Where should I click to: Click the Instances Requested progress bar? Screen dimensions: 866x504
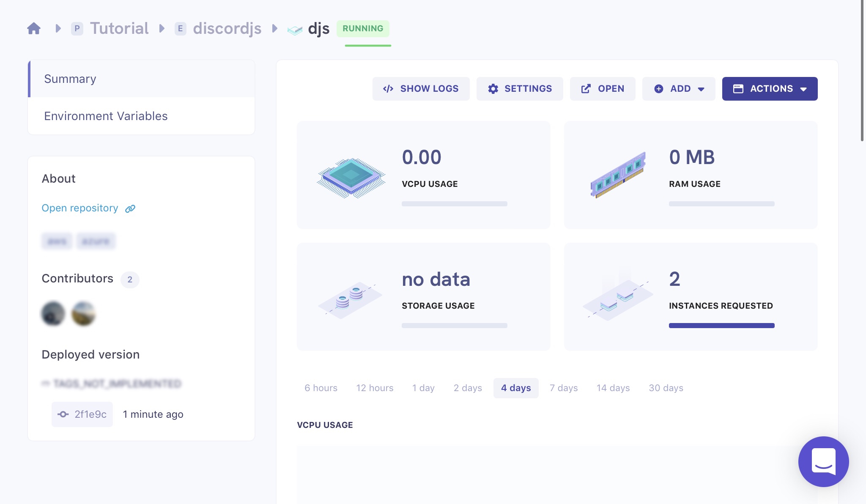[721, 326]
